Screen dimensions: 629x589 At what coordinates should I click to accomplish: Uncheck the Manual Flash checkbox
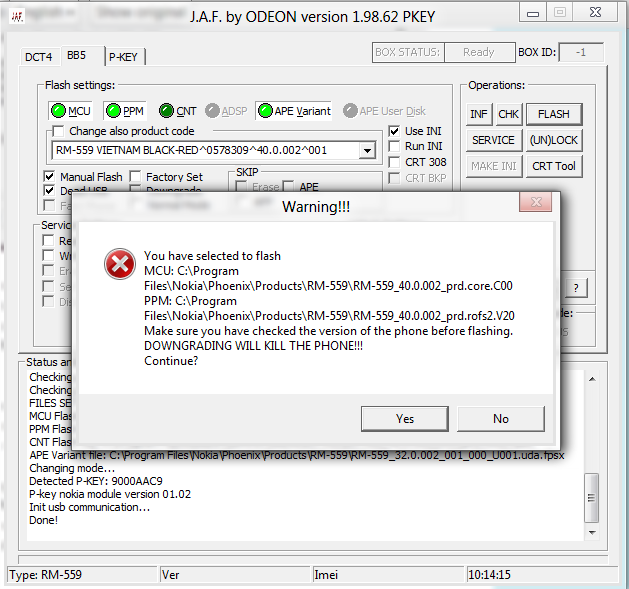coord(49,177)
